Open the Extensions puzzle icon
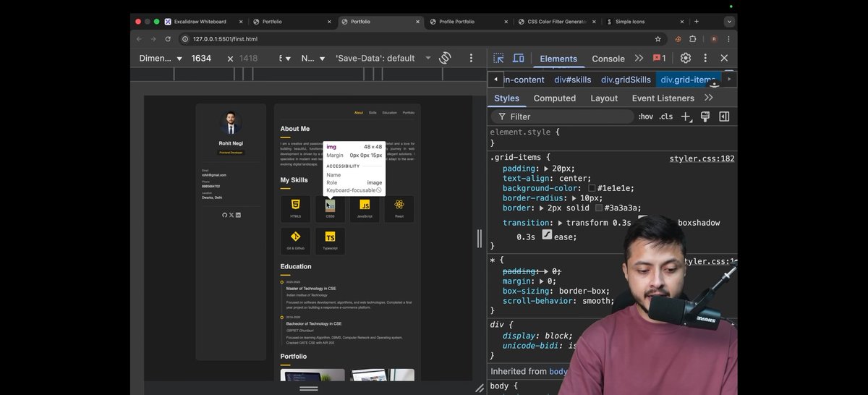 (693, 39)
